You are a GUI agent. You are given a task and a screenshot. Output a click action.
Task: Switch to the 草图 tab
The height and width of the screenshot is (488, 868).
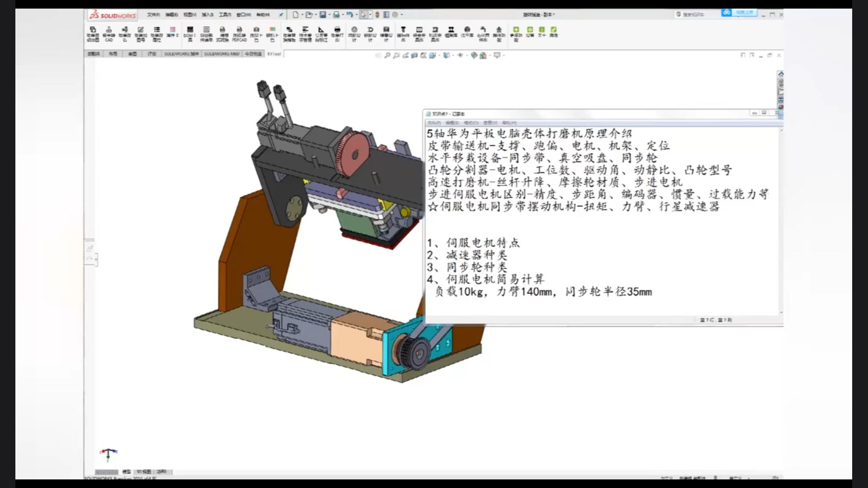point(132,54)
